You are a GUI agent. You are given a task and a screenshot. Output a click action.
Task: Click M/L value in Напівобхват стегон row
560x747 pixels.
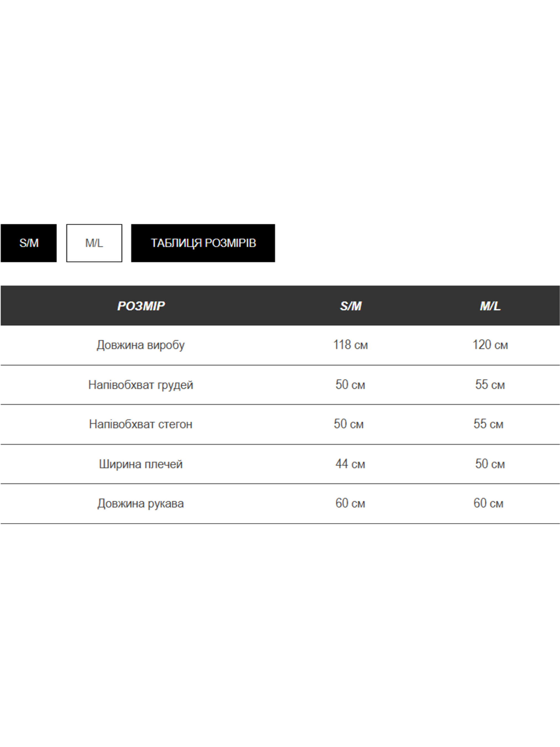(x=488, y=424)
